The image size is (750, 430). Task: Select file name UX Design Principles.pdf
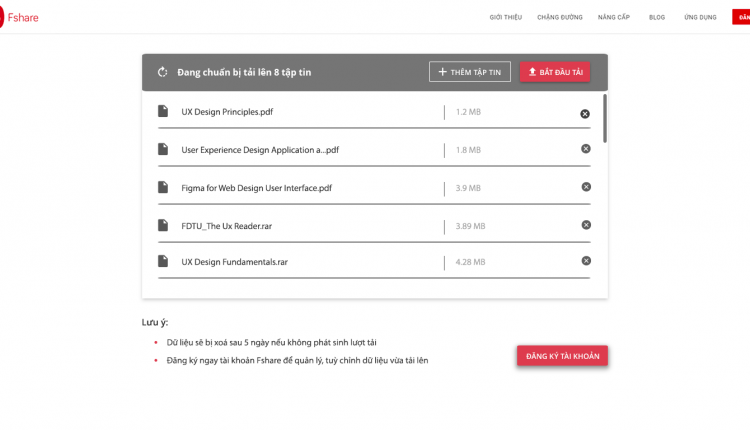coord(227,112)
